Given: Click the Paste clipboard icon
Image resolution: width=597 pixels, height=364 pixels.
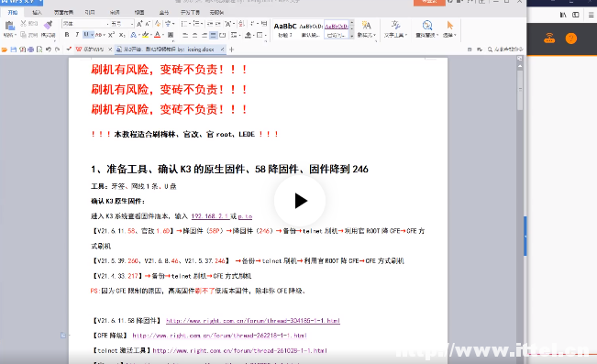Looking at the screenshot, I should click(x=10, y=26).
